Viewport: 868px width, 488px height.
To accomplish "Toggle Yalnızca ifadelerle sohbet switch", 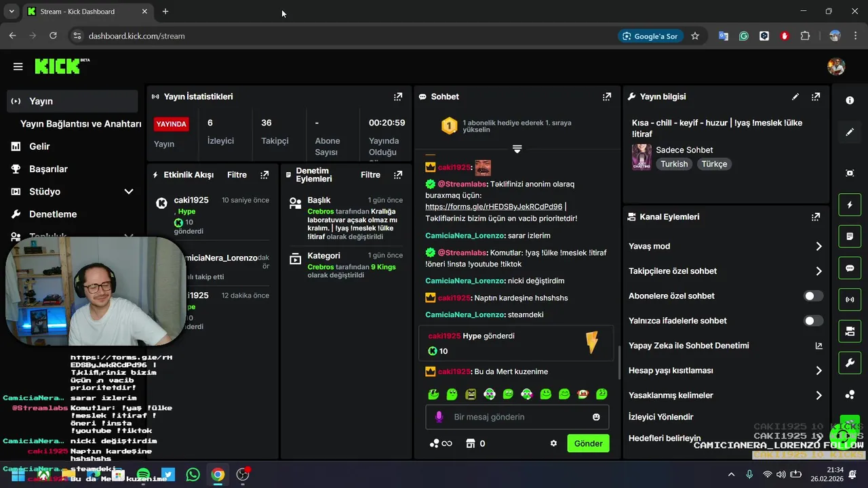I will point(813,321).
